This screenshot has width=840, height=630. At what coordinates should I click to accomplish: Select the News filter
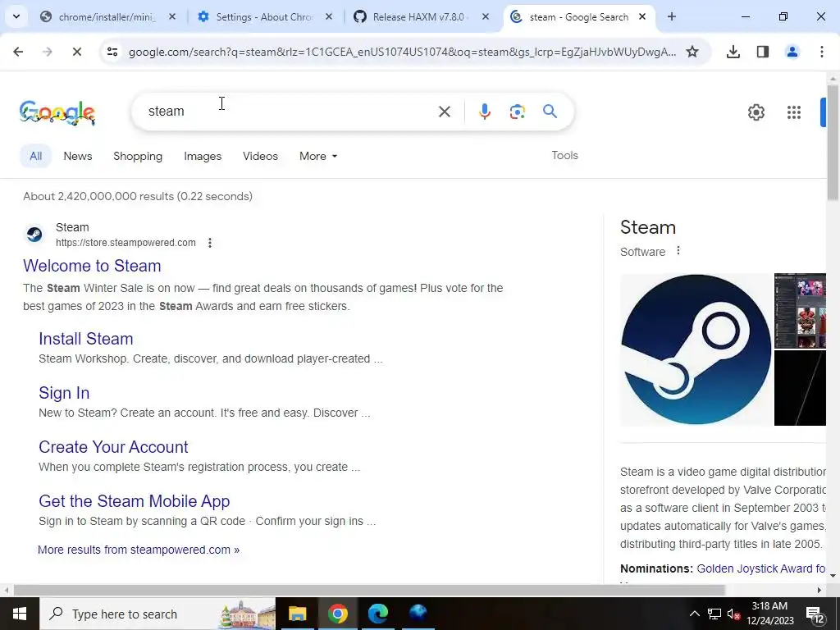[78, 156]
